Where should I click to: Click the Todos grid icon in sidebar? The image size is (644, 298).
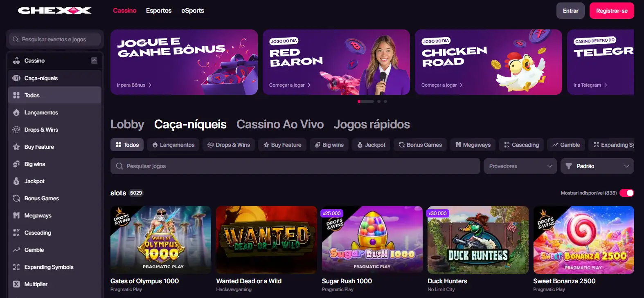pos(16,95)
